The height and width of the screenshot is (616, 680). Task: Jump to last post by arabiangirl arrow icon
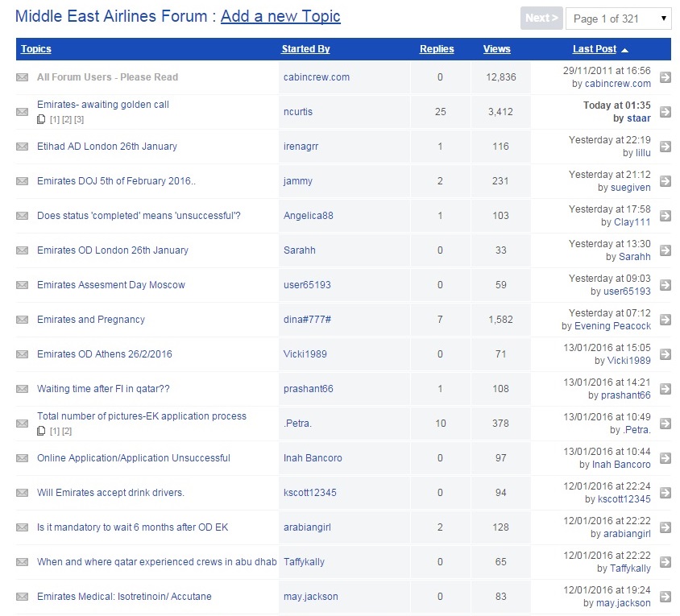(x=665, y=527)
